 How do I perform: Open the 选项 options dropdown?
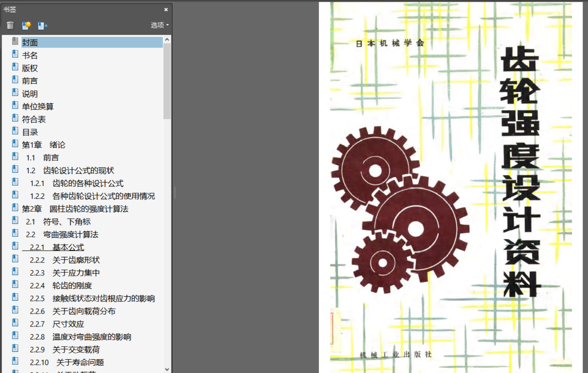tap(160, 25)
